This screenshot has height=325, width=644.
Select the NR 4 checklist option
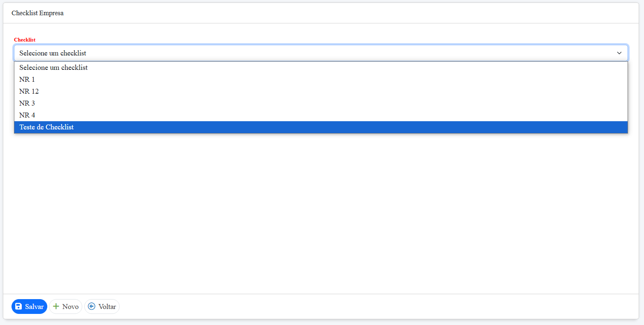[x=27, y=115]
